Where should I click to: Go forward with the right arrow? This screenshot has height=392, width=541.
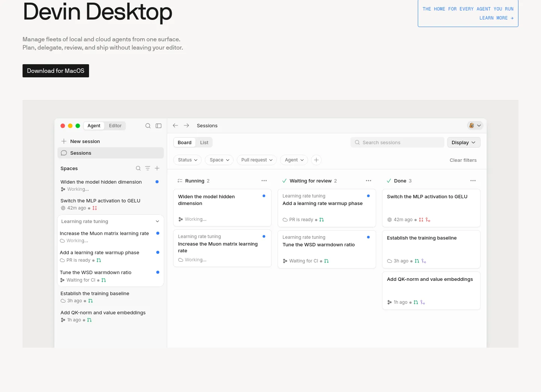point(186,125)
